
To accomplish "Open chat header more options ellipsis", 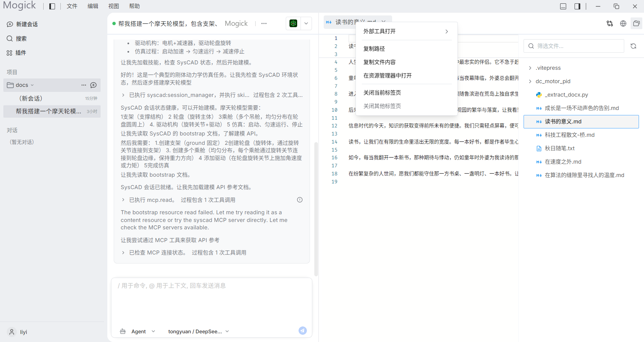I will click(264, 23).
